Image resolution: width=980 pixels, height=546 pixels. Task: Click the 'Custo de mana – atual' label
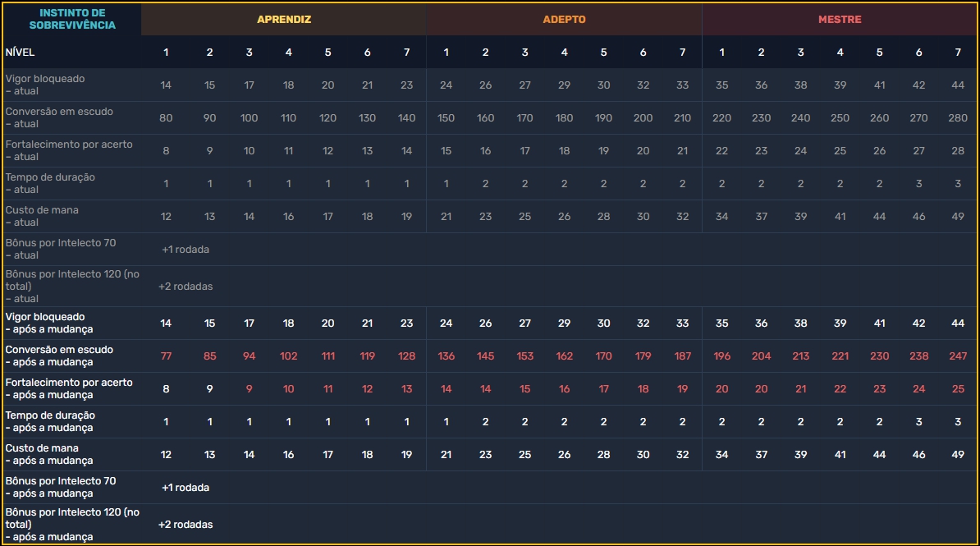click(42, 217)
